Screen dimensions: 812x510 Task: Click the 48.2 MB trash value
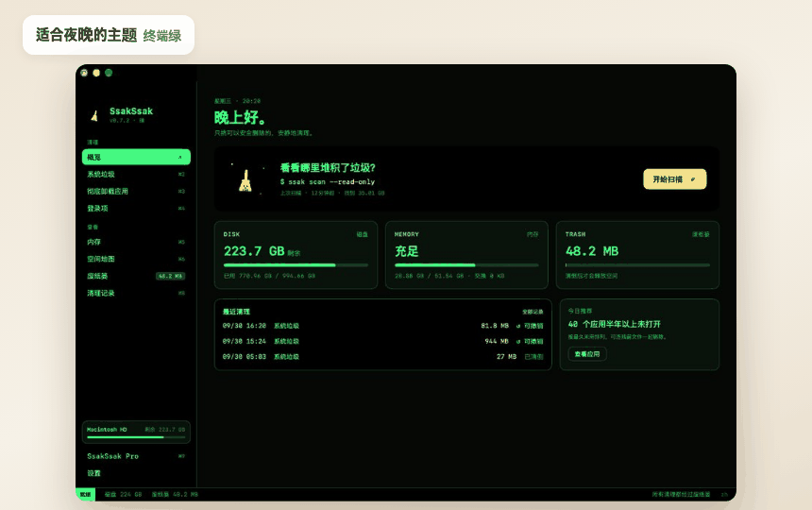click(x=592, y=251)
